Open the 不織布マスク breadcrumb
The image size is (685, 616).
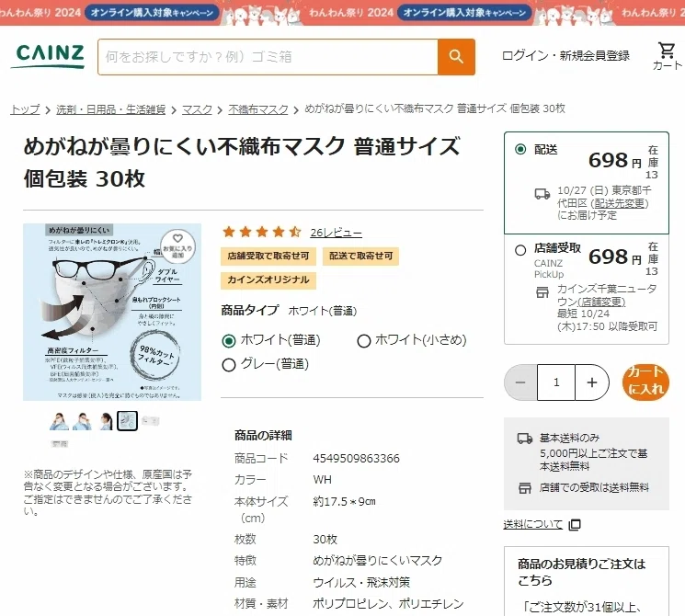258,109
